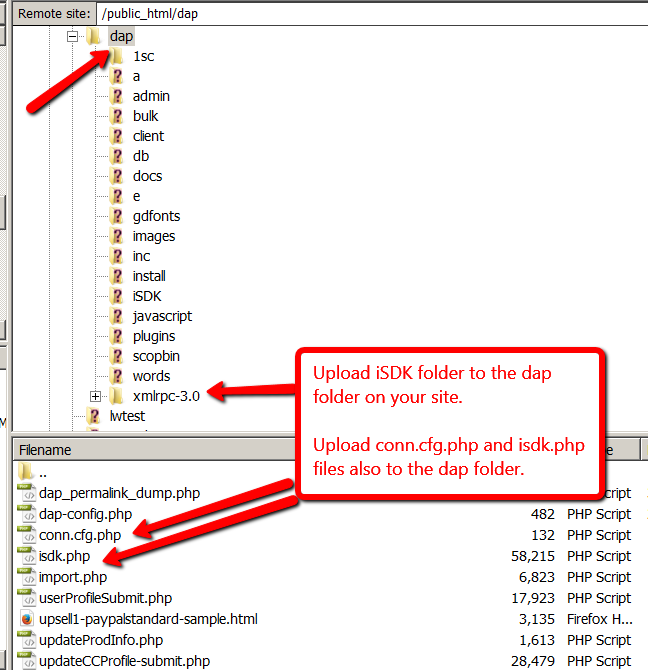The height and width of the screenshot is (670, 648).
Task: Click the parent directory folder icon
Action: click(27, 472)
